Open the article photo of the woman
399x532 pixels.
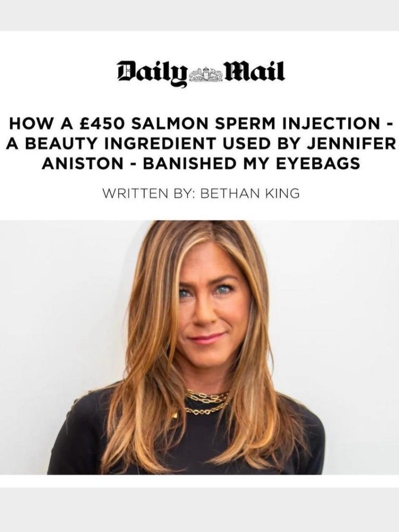(199, 347)
